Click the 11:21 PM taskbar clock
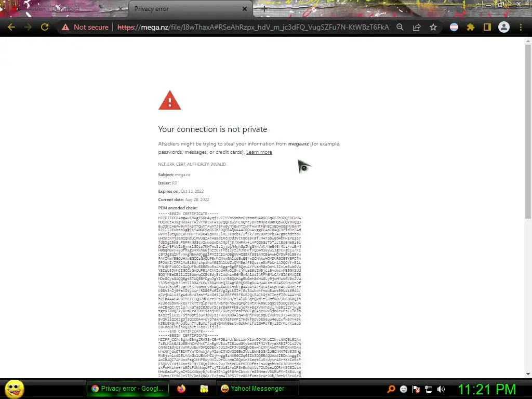The image size is (532, 399). [487, 389]
